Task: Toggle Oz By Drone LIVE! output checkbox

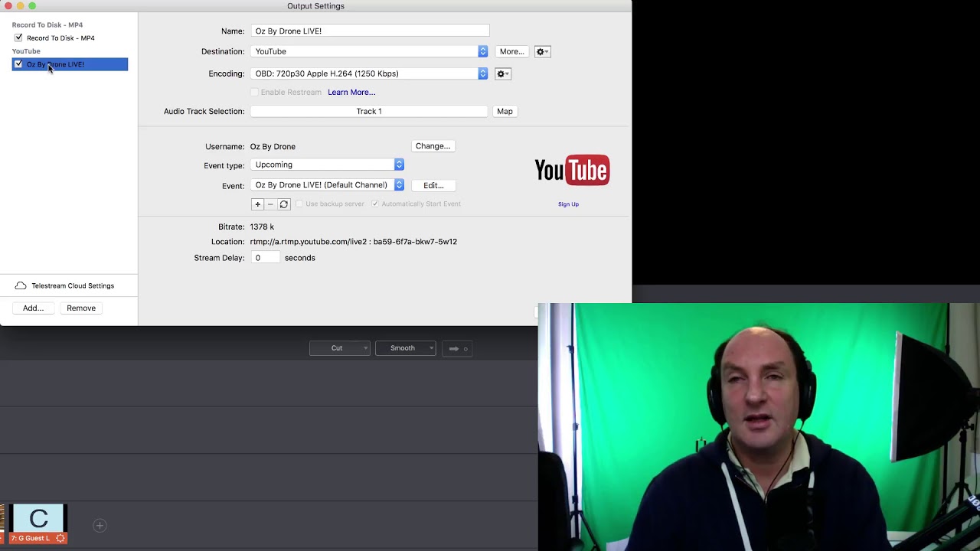Action: point(18,64)
